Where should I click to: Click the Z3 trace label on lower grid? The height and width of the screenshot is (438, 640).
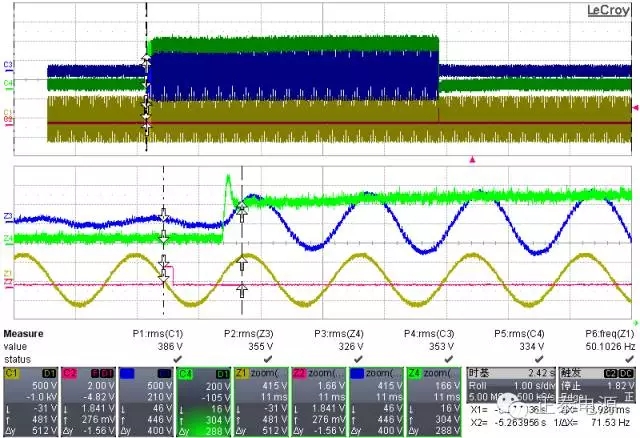[9, 217]
